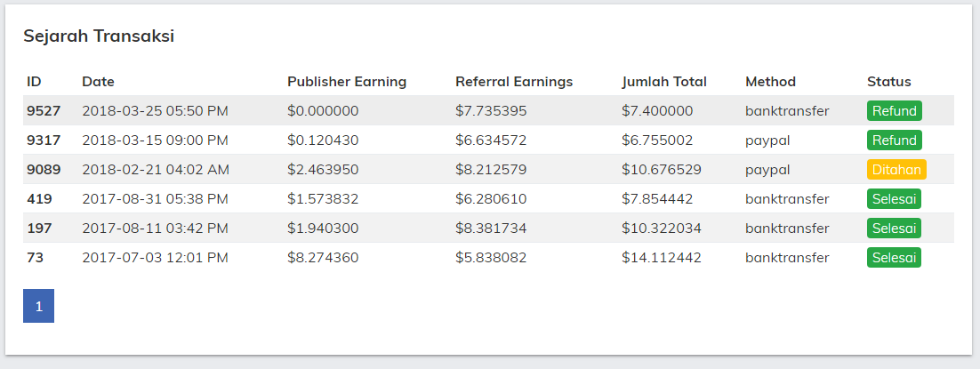Click paypal method for transaction 9317
The image size is (980, 369).
click(x=767, y=140)
